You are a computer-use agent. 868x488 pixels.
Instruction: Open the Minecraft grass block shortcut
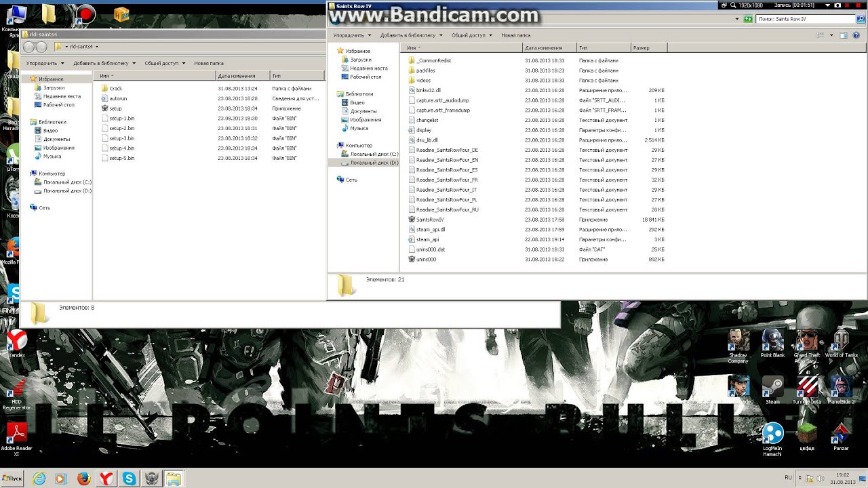point(807,436)
